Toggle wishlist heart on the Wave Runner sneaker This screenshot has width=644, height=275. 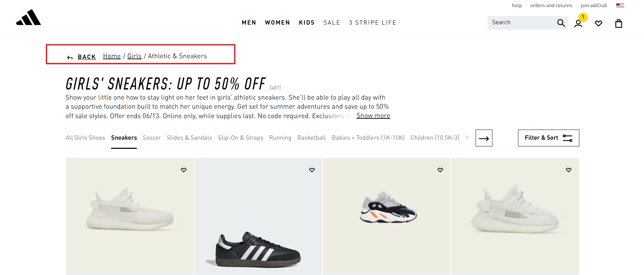[x=440, y=170]
